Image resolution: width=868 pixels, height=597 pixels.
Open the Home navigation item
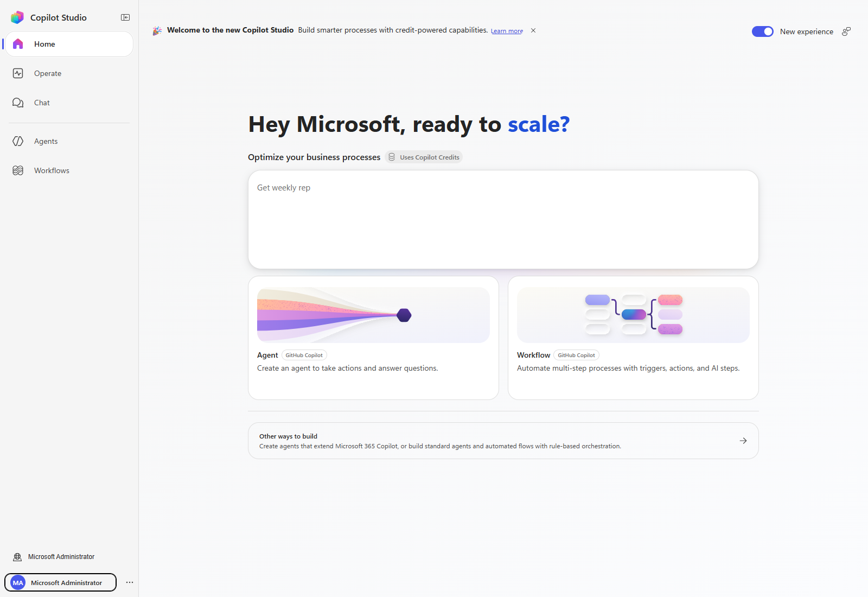click(x=69, y=44)
